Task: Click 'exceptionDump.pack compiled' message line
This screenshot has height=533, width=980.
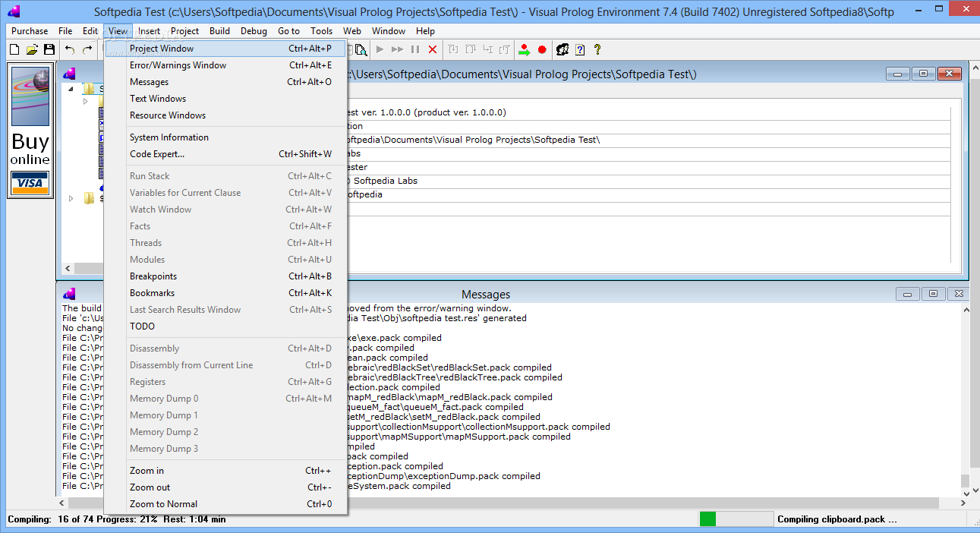Action: (444, 476)
